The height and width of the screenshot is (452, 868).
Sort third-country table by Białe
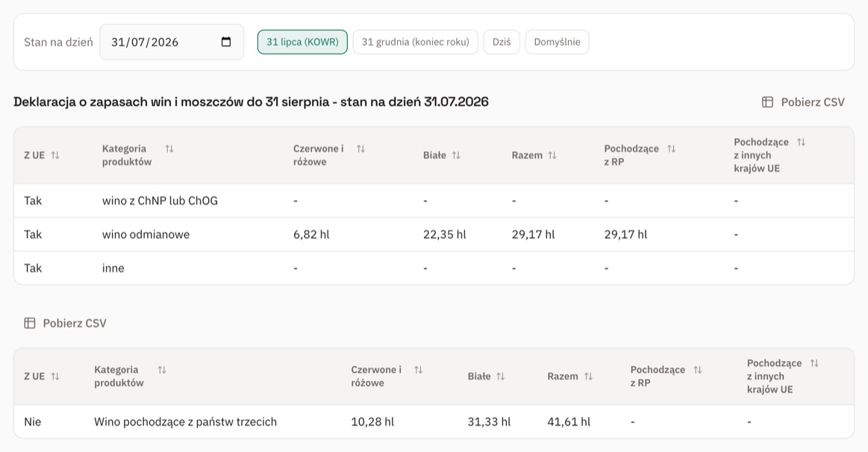click(x=501, y=376)
